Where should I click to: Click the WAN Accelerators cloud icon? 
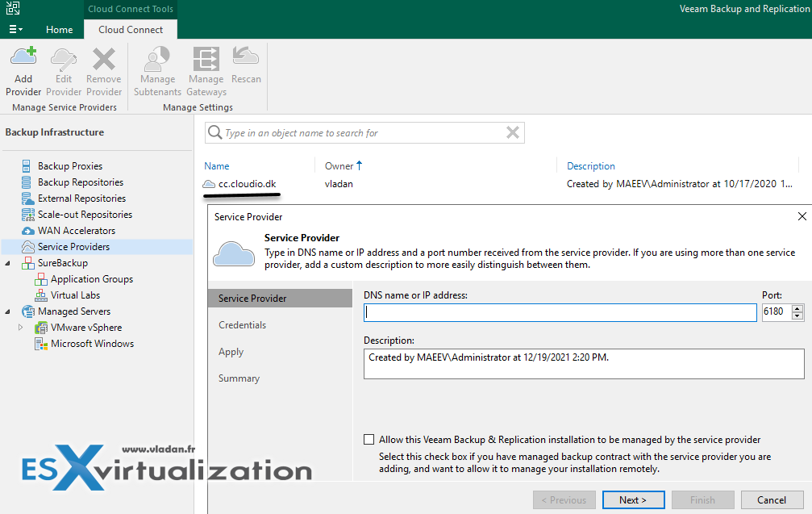point(28,231)
